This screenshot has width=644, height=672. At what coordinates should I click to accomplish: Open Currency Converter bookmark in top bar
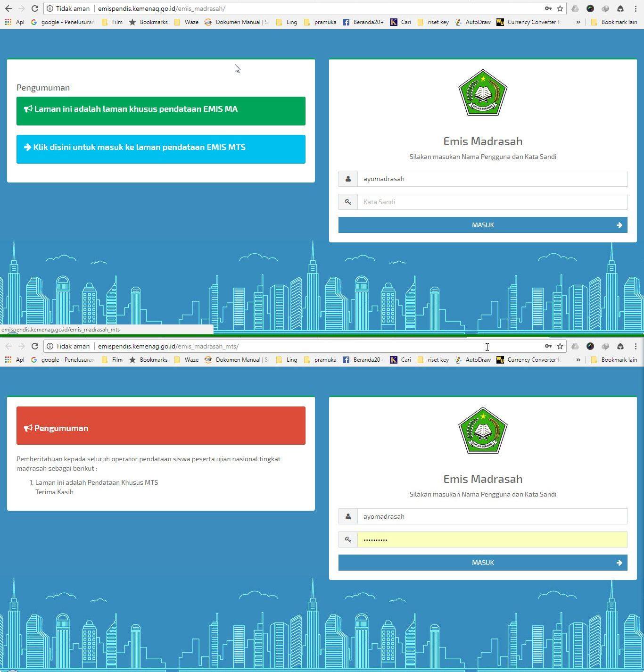528,22
